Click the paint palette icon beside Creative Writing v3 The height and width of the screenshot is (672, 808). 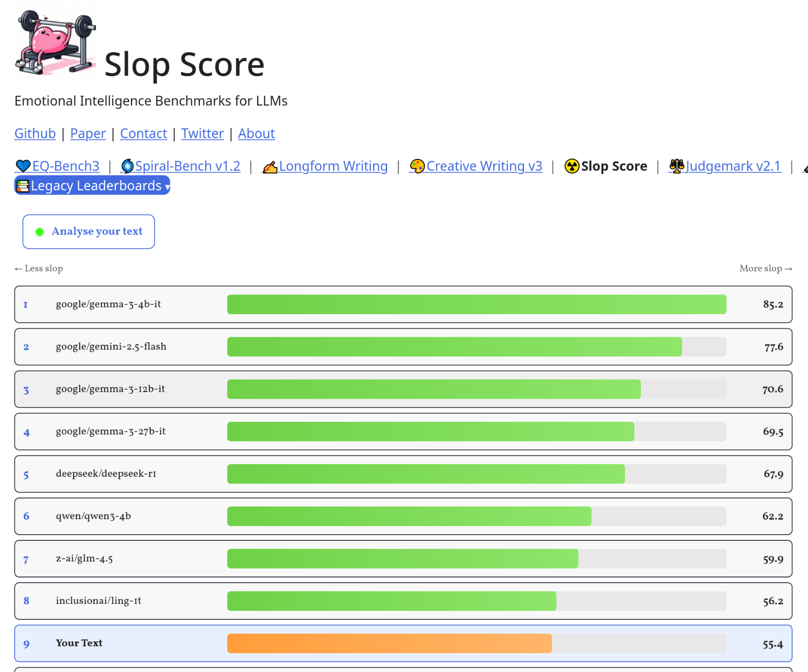click(x=417, y=166)
